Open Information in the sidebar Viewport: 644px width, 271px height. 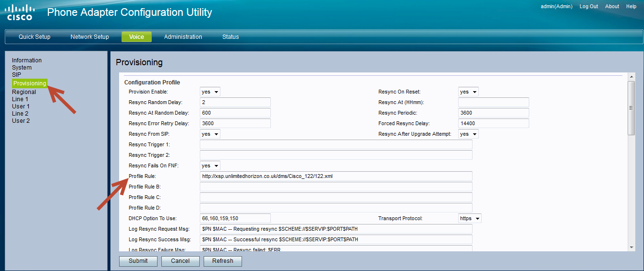pos(27,60)
